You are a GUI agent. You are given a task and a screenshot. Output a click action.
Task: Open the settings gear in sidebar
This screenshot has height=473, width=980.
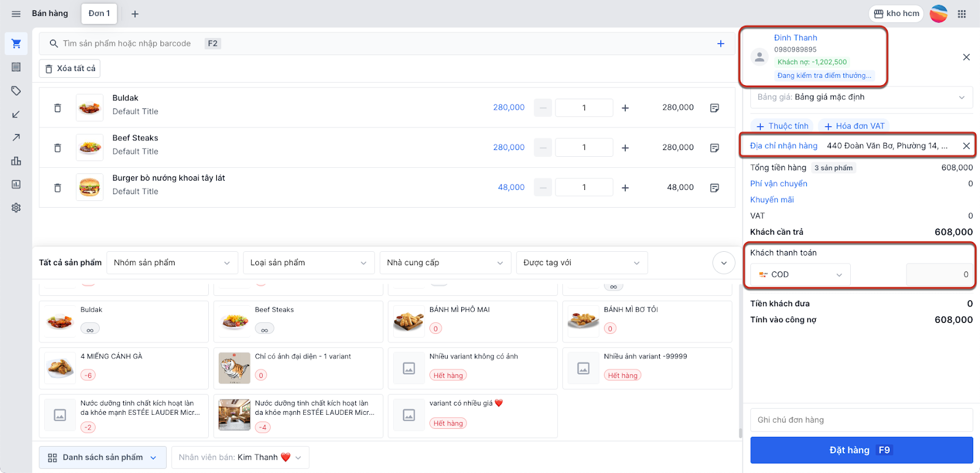(x=16, y=208)
